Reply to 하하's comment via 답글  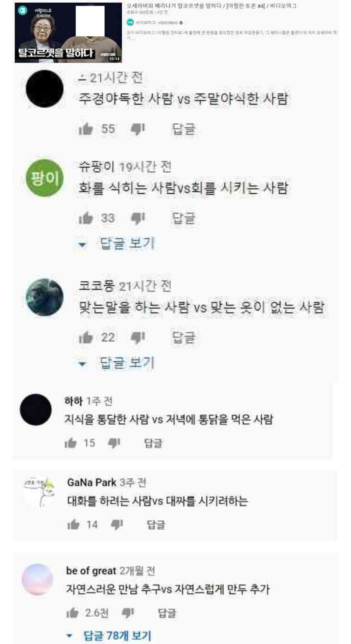tap(153, 443)
